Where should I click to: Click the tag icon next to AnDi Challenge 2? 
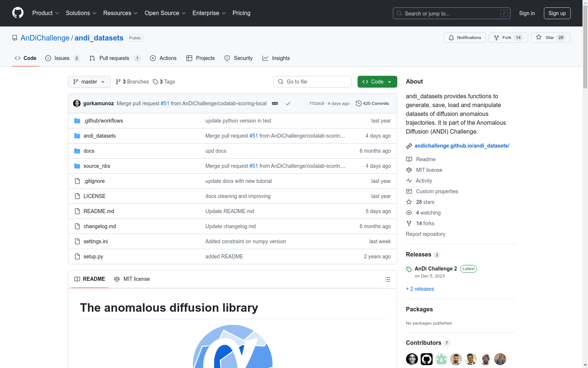pos(409,269)
